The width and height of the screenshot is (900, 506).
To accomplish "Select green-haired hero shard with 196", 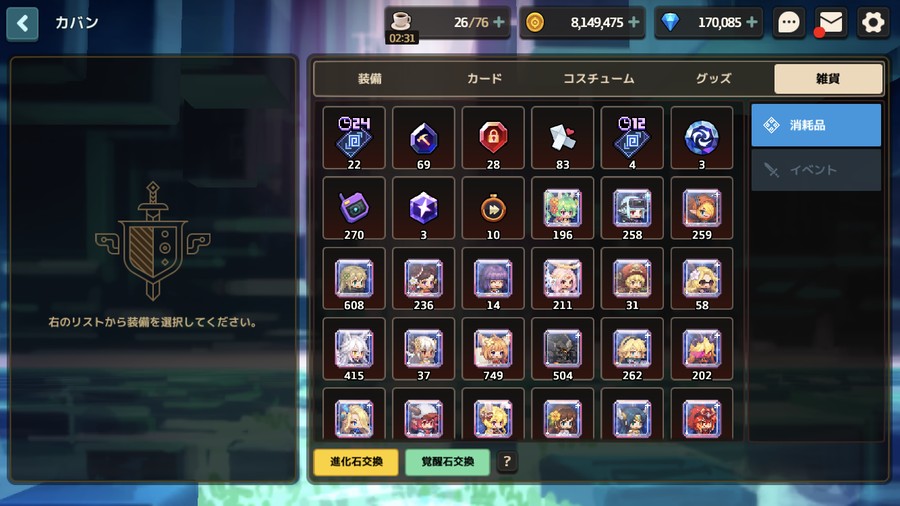I will [x=562, y=208].
